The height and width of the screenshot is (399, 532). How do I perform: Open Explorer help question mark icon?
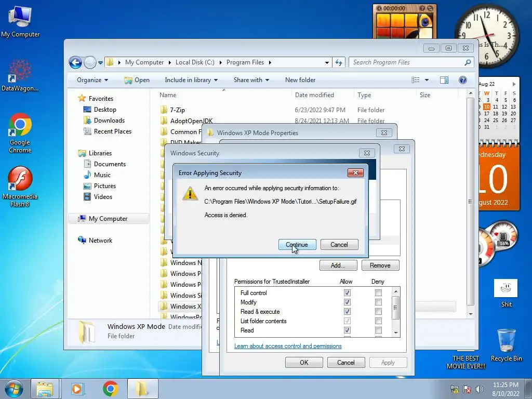(462, 80)
